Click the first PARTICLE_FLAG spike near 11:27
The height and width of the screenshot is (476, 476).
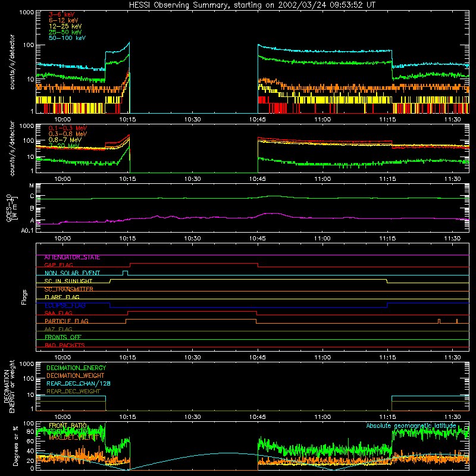pos(439,321)
